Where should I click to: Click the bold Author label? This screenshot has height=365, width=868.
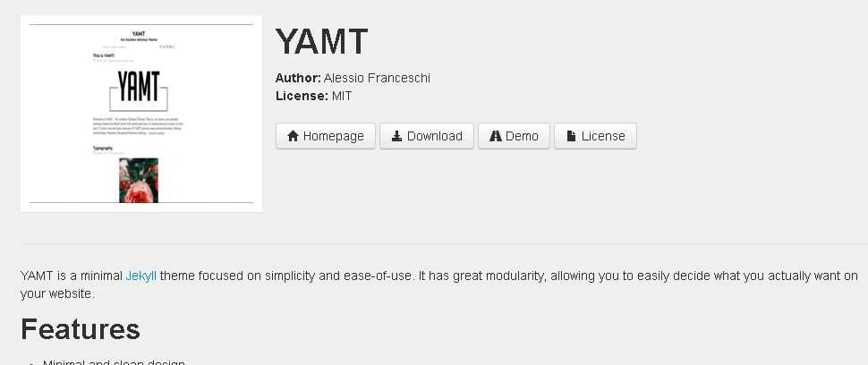(298, 78)
